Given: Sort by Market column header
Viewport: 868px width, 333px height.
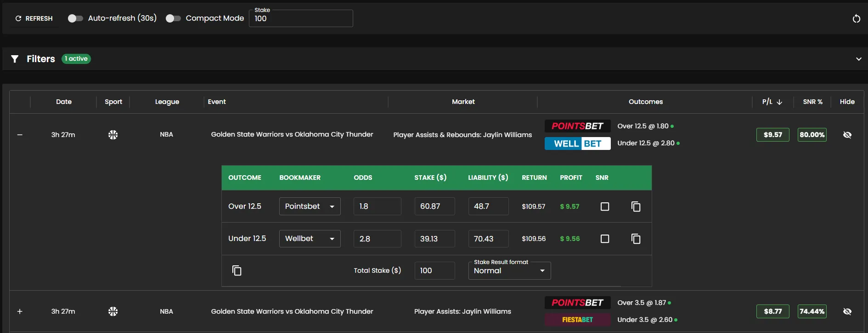Looking at the screenshot, I should pos(463,102).
